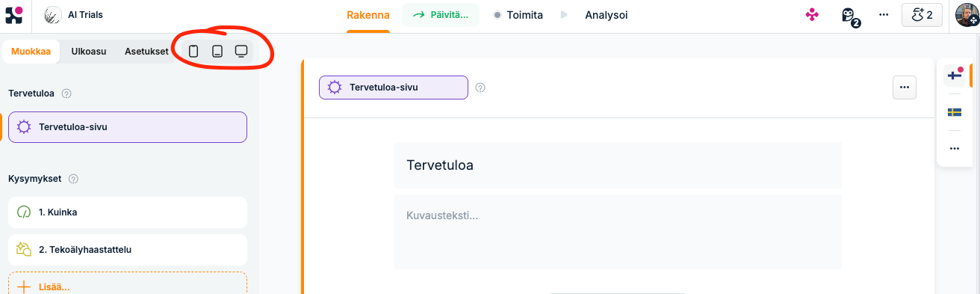Open the pink integrations icon in header

812,15
